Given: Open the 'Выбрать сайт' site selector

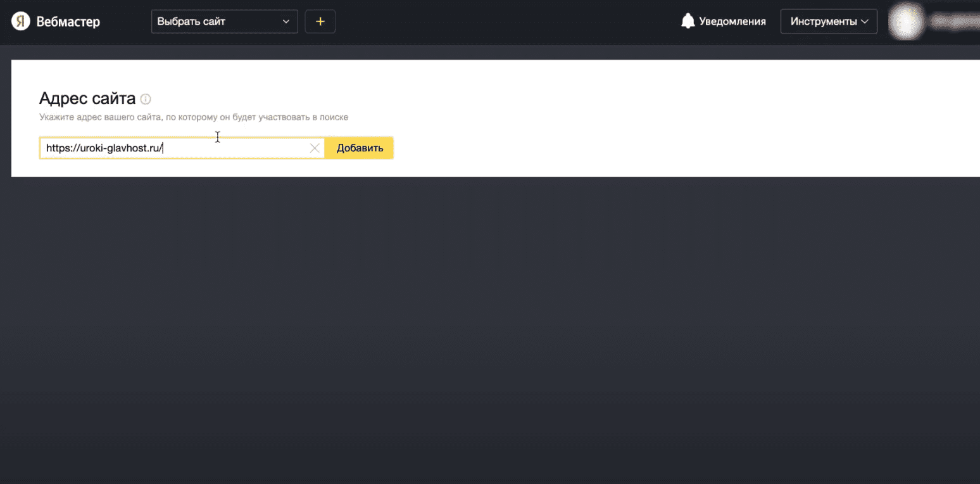Looking at the screenshot, I should click(215, 22).
